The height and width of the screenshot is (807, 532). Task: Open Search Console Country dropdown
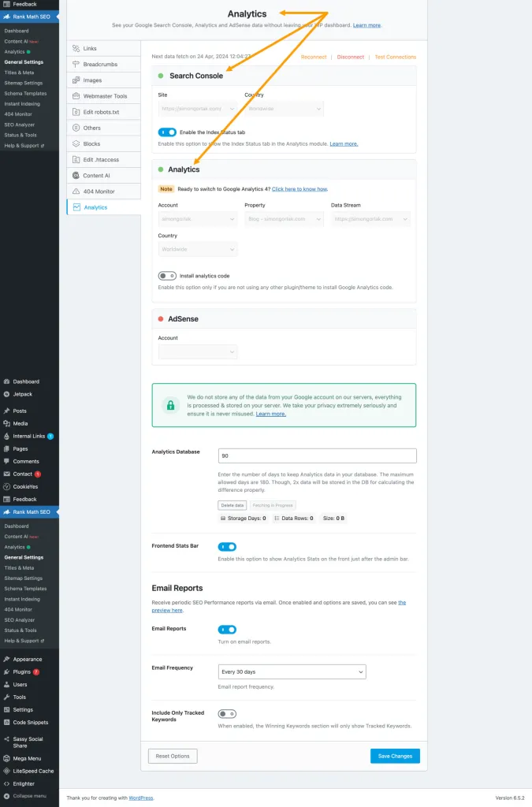(284, 109)
